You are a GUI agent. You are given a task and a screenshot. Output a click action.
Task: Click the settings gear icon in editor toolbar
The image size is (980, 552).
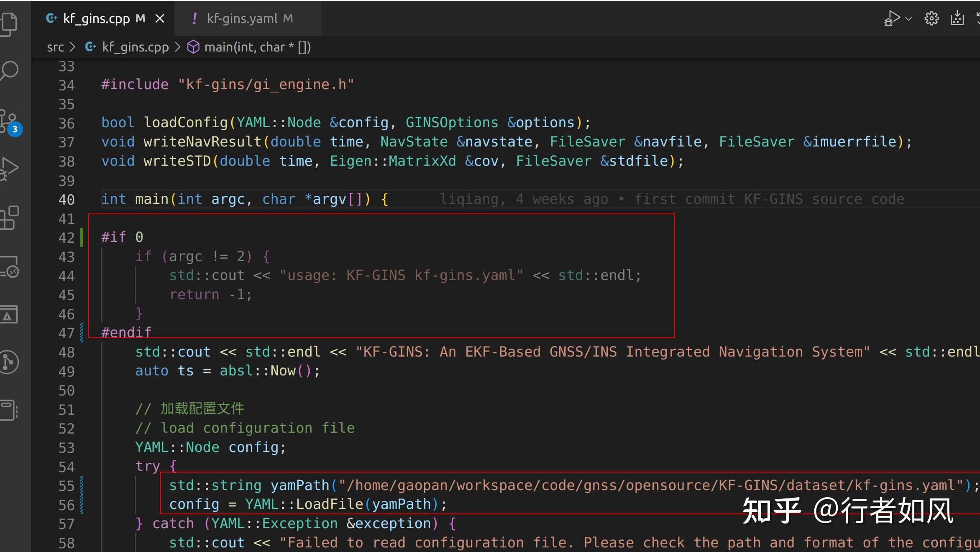(931, 18)
